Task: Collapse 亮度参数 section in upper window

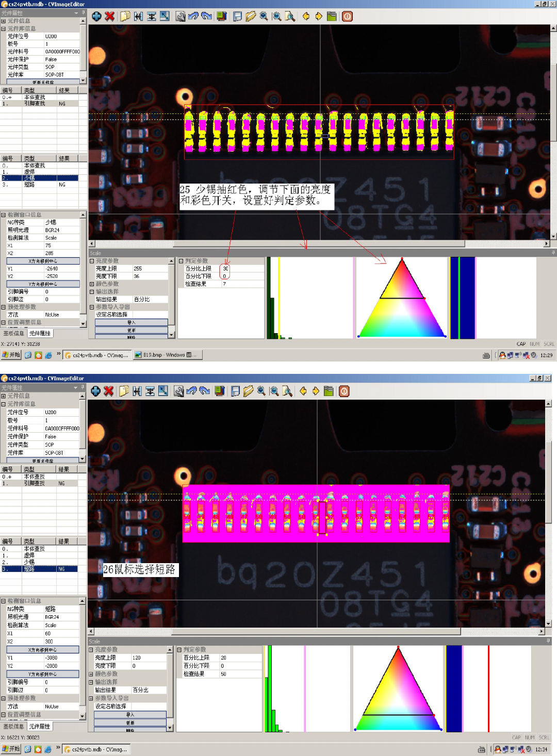Action: pos(92,261)
